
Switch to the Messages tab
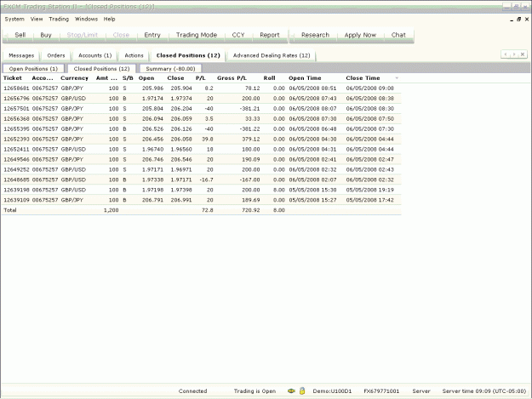click(21, 55)
